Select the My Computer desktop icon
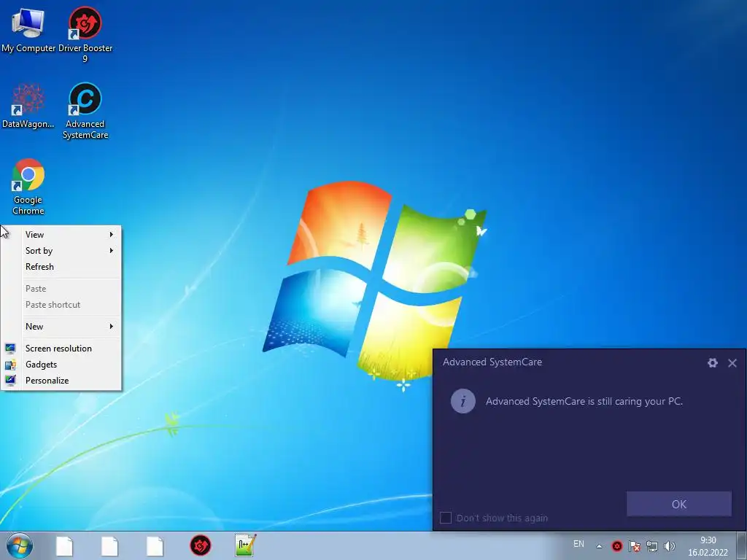The width and height of the screenshot is (747, 560). [28, 29]
